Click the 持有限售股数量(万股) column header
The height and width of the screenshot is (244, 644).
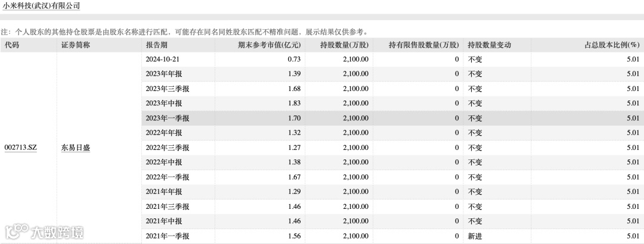click(x=424, y=45)
